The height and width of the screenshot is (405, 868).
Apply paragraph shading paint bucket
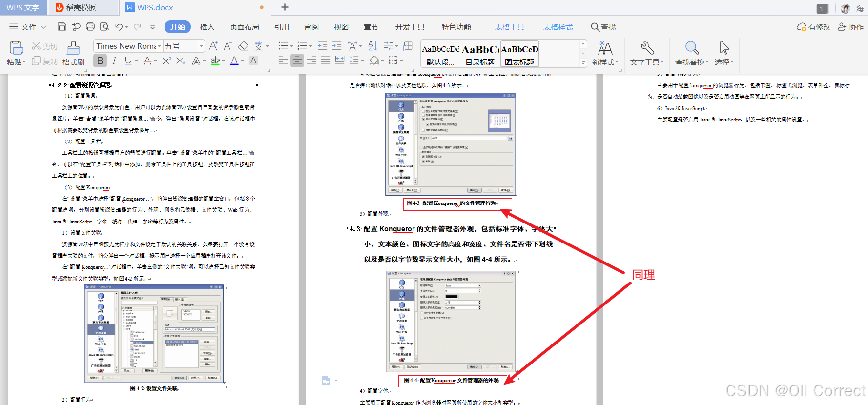point(374,61)
